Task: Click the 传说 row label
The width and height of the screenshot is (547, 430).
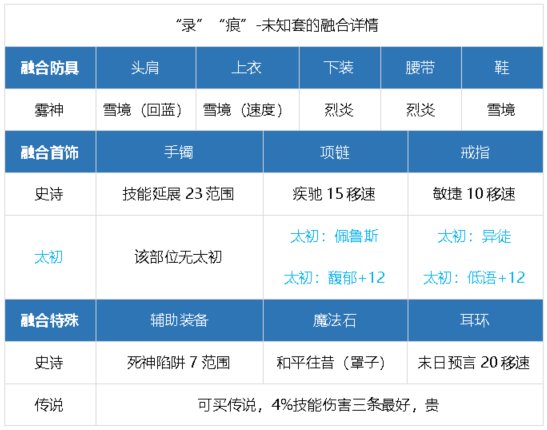Action: coord(49,405)
